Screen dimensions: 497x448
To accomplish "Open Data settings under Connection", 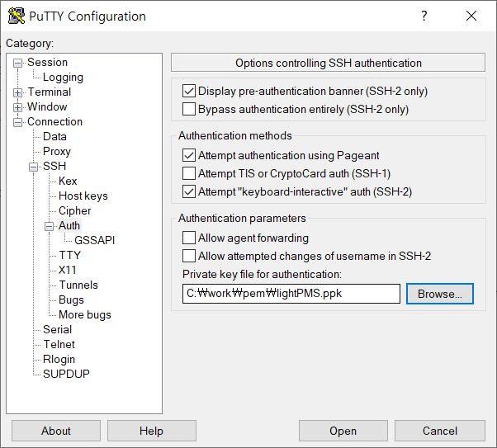I will coord(54,137).
